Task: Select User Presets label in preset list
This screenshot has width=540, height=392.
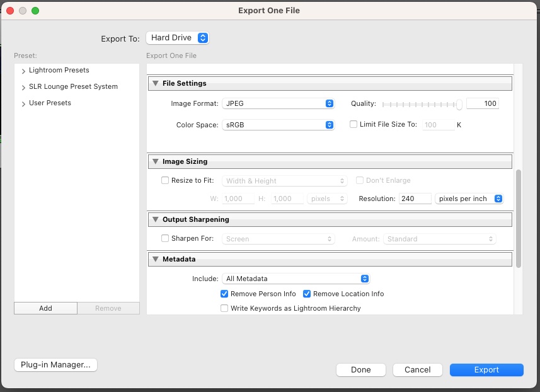Action: coord(50,103)
